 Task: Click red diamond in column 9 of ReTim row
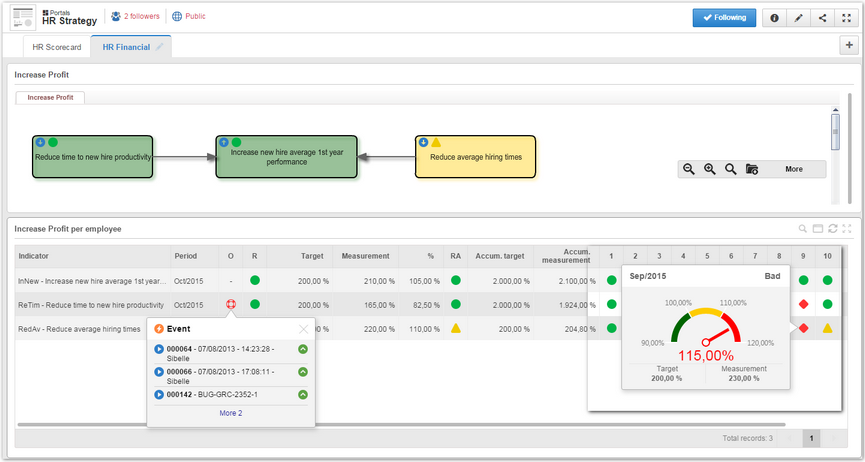[x=804, y=304]
